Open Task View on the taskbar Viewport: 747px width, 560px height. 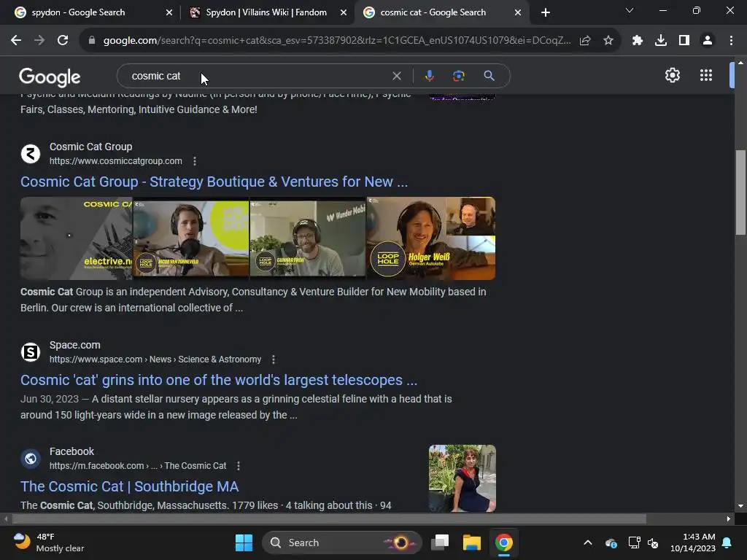point(440,542)
